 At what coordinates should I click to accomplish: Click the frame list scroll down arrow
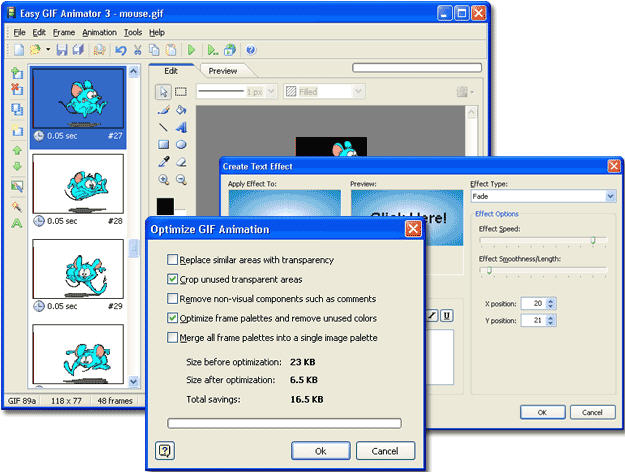[x=134, y=381]
